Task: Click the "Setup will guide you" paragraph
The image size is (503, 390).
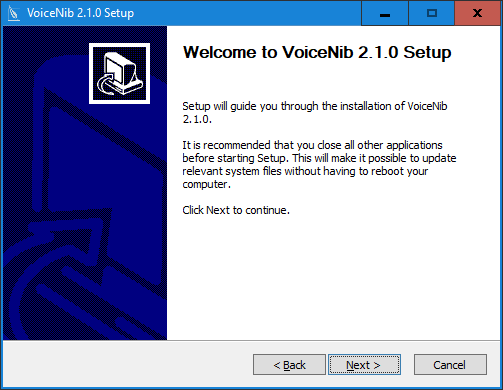Action: [x=315, y=113]
